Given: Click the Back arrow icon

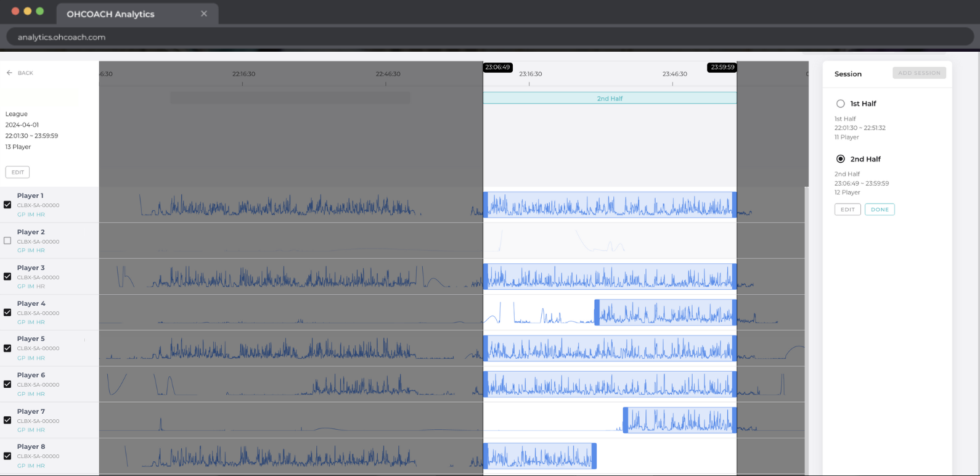Looking at the screenshot, I should tap(9, 73).
